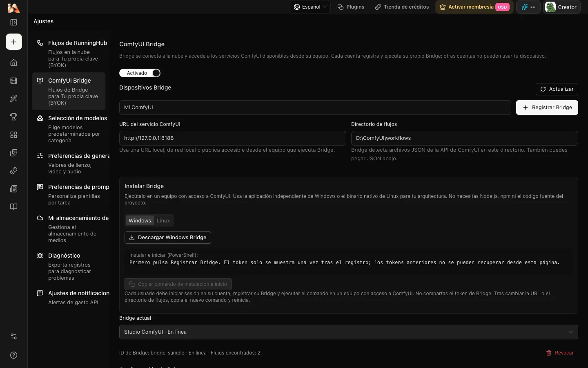Open the film strip video icon in the left rail
The width and height of the screenshot is (588, 368).
coord(13,81)
